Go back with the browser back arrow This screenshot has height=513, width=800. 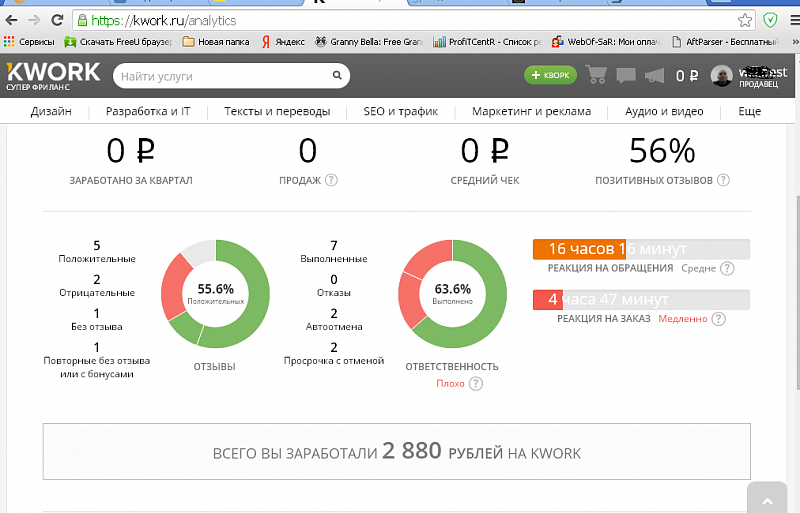[11, 20]
